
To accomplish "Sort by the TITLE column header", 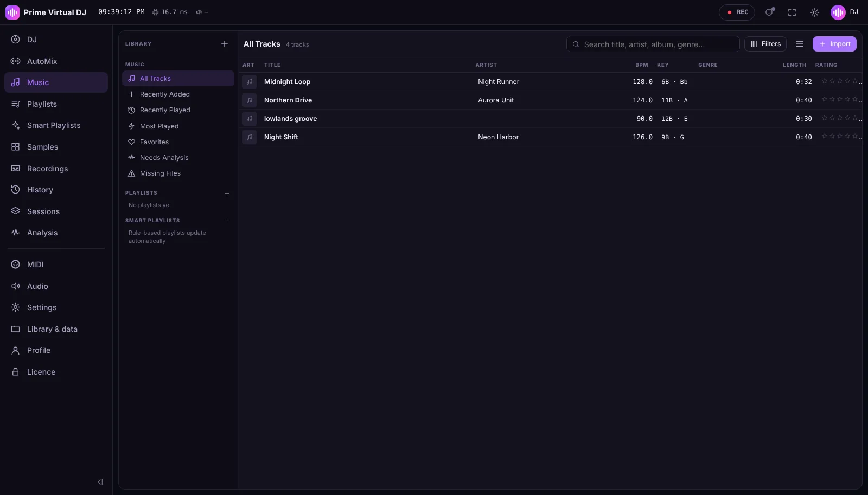I will (272, 65).
